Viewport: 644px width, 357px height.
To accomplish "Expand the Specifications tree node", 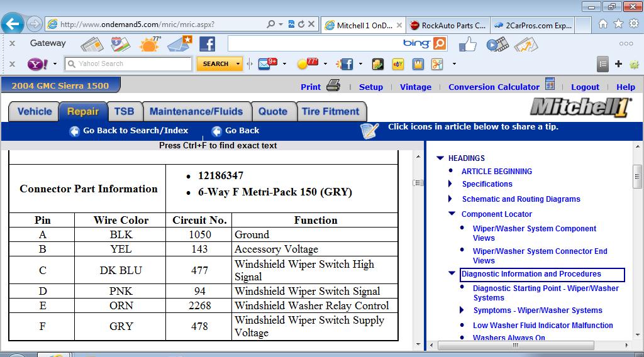I will point(450,184).
